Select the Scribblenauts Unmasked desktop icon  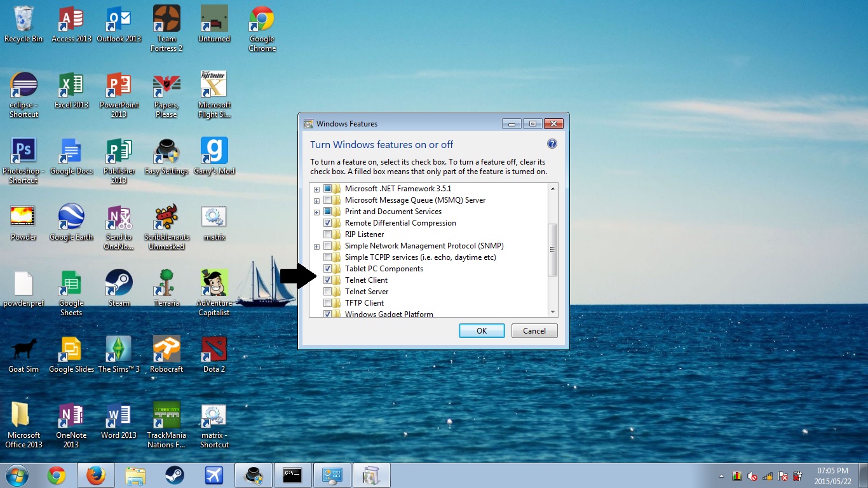tap(166, 227)
